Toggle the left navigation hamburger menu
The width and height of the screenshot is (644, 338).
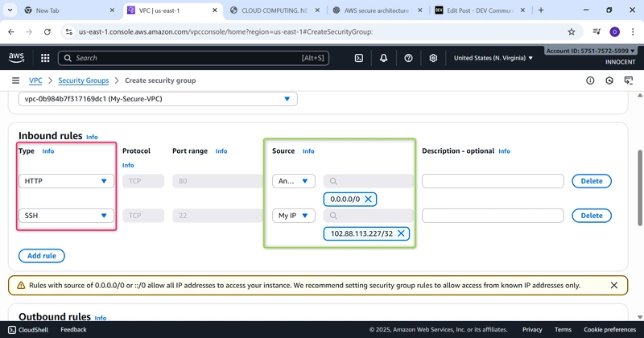pyautogui.click(x=15, y=80)
